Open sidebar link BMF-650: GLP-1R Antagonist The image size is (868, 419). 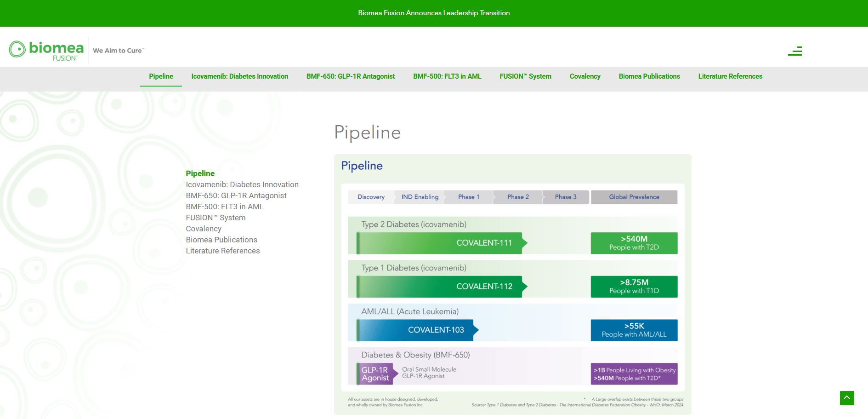[x=236, y=195]
